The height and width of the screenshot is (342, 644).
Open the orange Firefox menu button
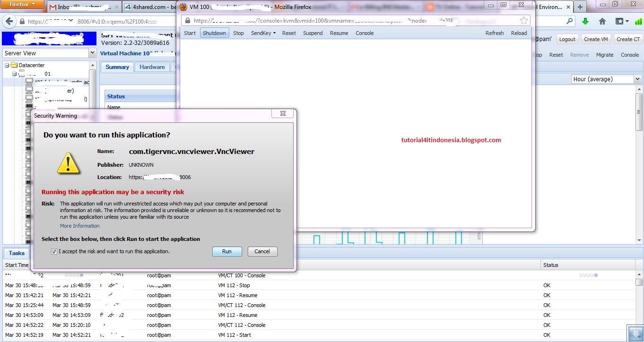pos(23,4)
